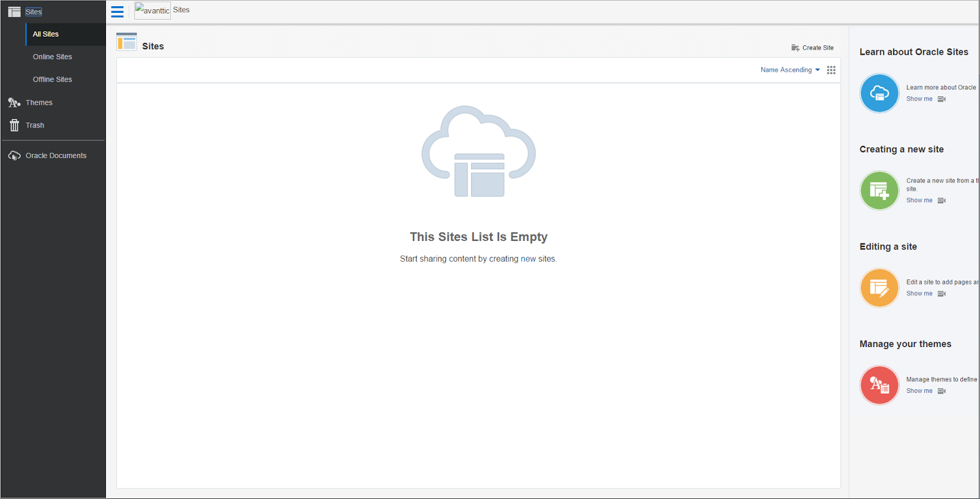980x499 pixels.
Task: Click Show me under Create a new site
Action: pos(919,200)
